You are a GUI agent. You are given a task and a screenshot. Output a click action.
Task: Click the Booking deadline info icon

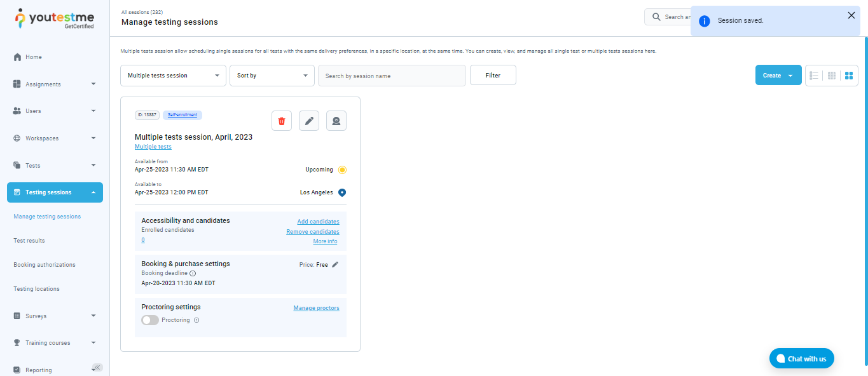tap(193, 273)
